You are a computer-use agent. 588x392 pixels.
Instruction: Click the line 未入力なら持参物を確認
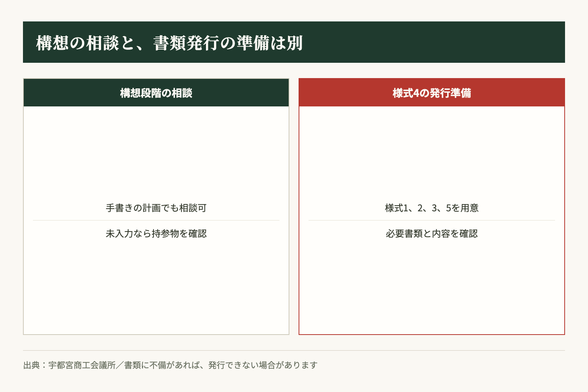click(156, 234)
